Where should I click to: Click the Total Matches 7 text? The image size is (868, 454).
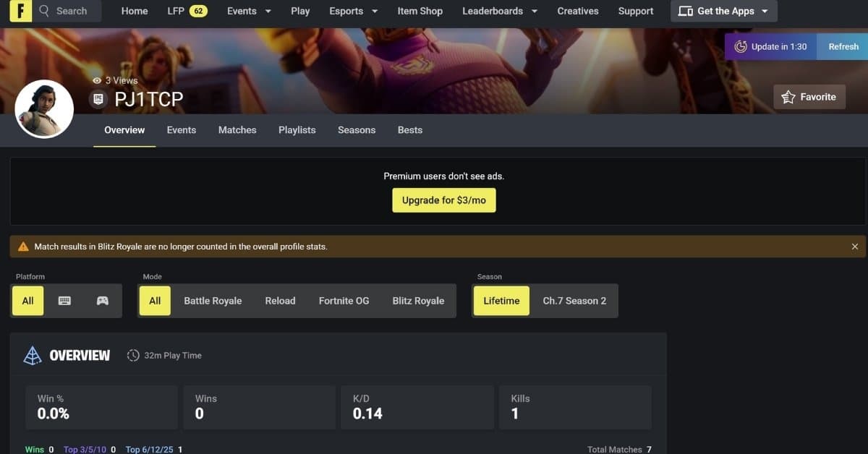click(x=619, y=450)
